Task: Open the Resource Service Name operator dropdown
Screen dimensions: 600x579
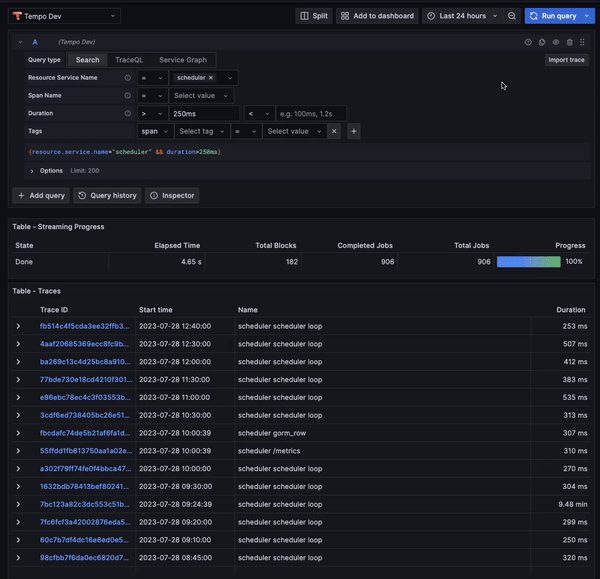Action: pyautogui.click(x=152, y=78)
